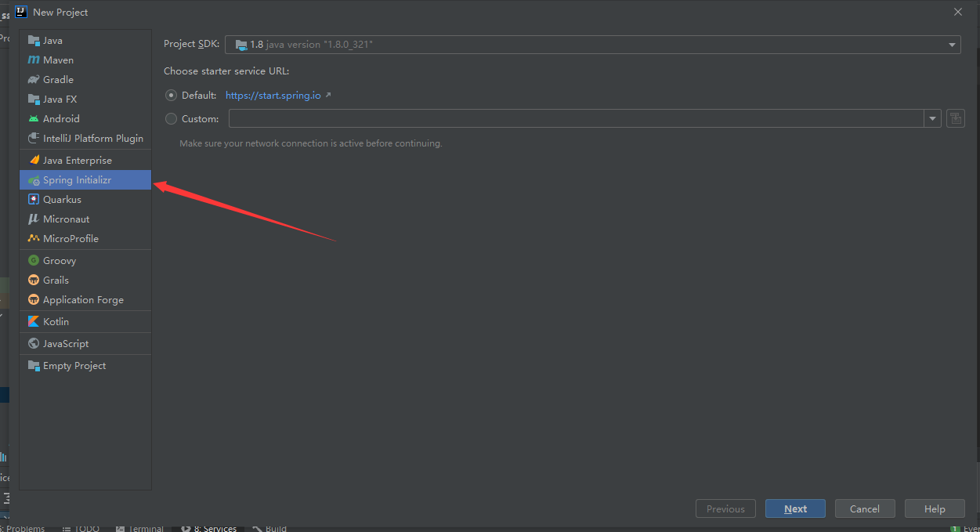Click the Java FX folder icon

pyautogui.click(x=34, y=100)
